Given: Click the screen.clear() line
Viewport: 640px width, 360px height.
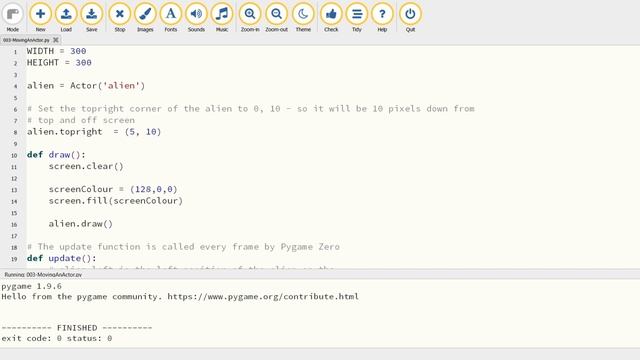Looking at the screenshot, I should tap(86, 166).
